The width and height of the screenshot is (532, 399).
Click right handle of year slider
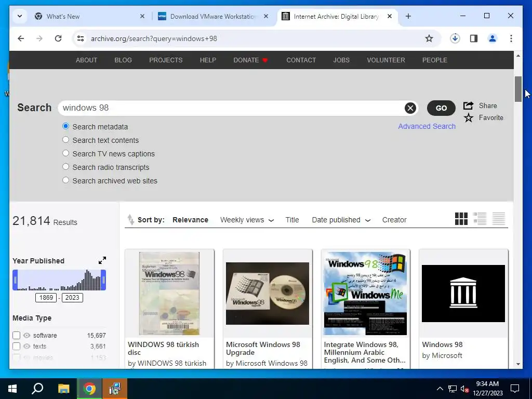coord(103,280)
